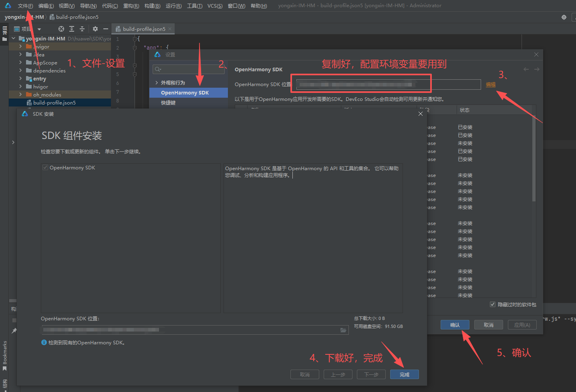The width and height of the screenshot is (576, 392).
Task: Click the folder browse icon in SDK location field
Action: pyautogui.click(x=343, y=330)
